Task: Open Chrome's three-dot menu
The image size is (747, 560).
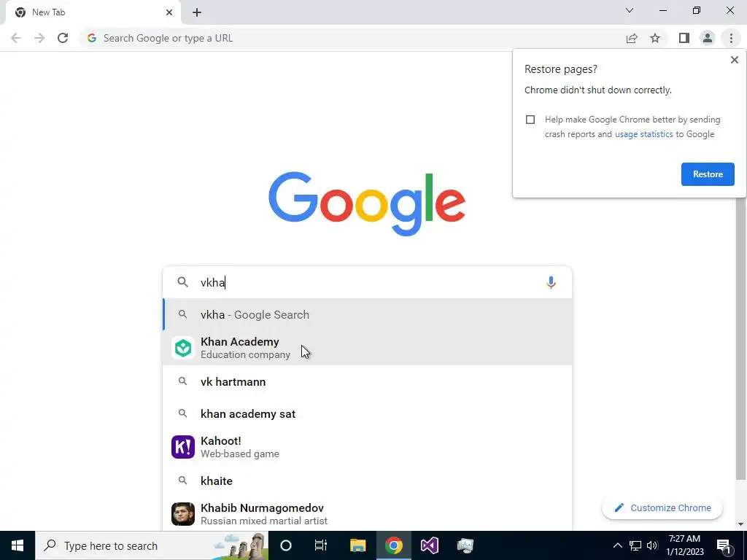Action: (731, 38)
